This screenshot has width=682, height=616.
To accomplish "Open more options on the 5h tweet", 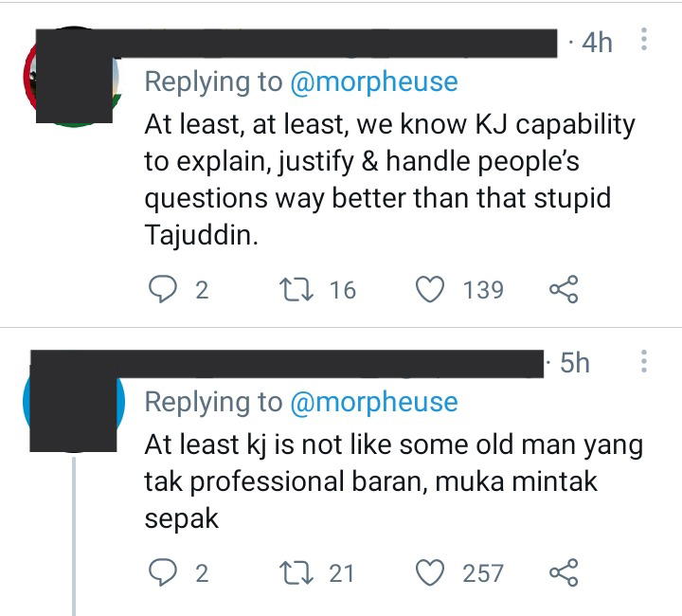I will point(644,361).
